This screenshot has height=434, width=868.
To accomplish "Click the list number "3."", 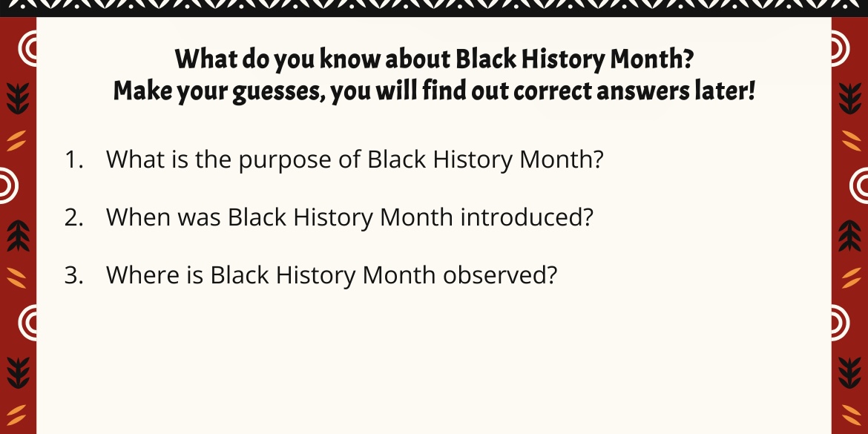I will coord(74,274).
